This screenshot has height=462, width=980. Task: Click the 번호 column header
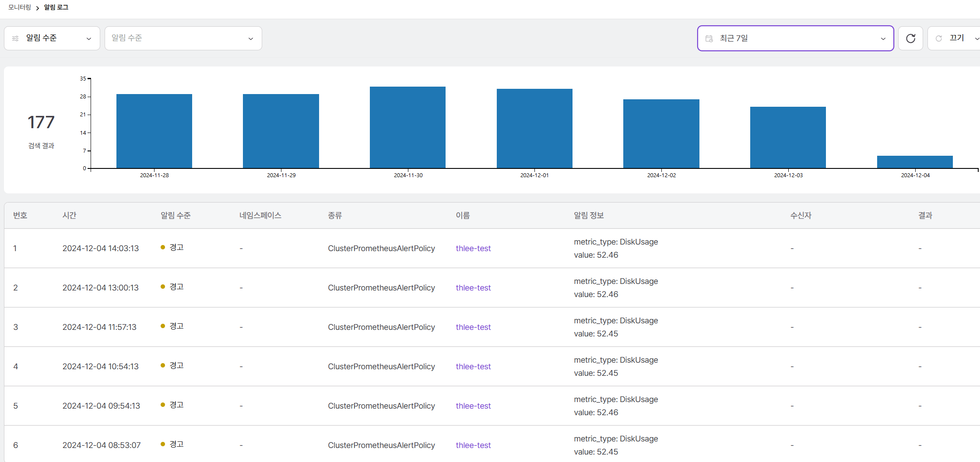pos(20,215)
